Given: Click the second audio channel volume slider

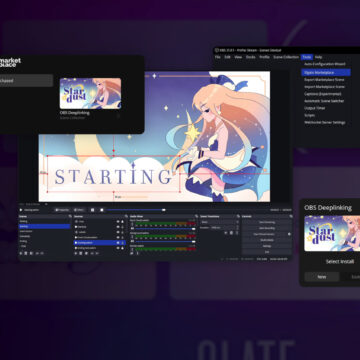Looking at the screenshot, I should 165,241.
